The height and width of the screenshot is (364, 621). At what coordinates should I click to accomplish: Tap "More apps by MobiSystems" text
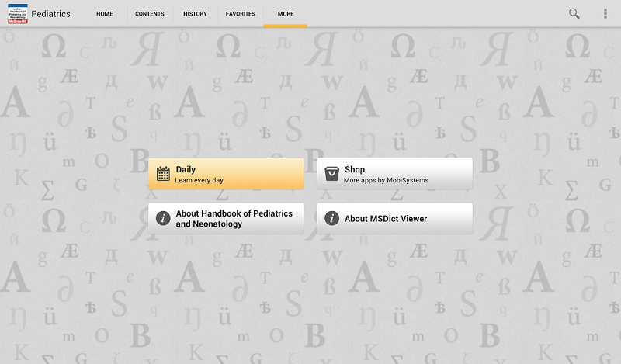tap(386, 180)
